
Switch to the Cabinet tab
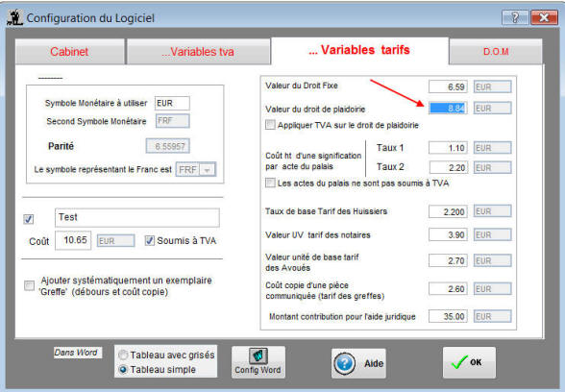(69, 52)
